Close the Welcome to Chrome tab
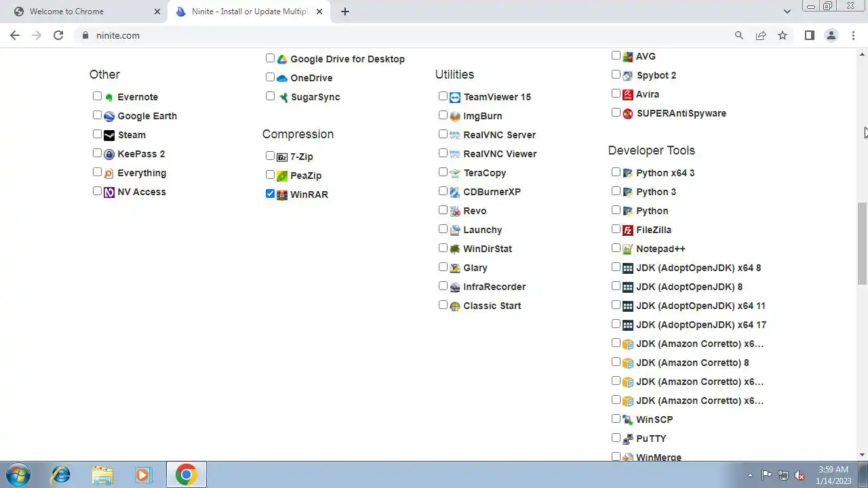 pos(157,12)
